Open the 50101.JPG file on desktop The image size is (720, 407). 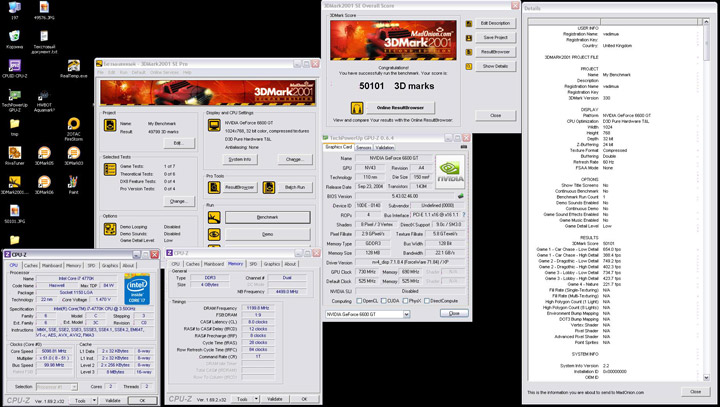pyautogui.click(x=14, y=211)
